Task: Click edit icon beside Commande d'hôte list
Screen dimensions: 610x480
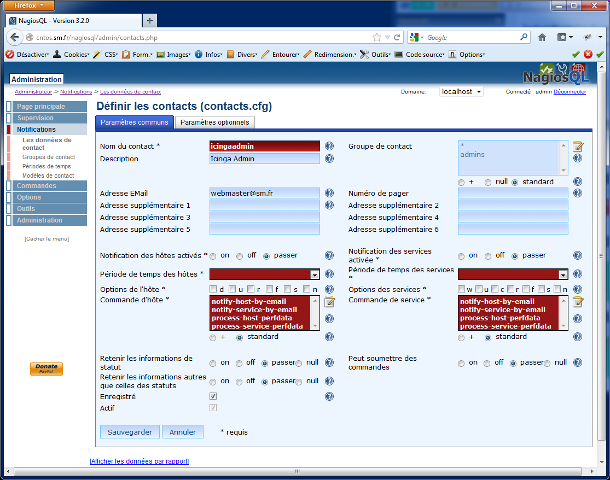Action: pyautogui.click(x=329, y=302)
